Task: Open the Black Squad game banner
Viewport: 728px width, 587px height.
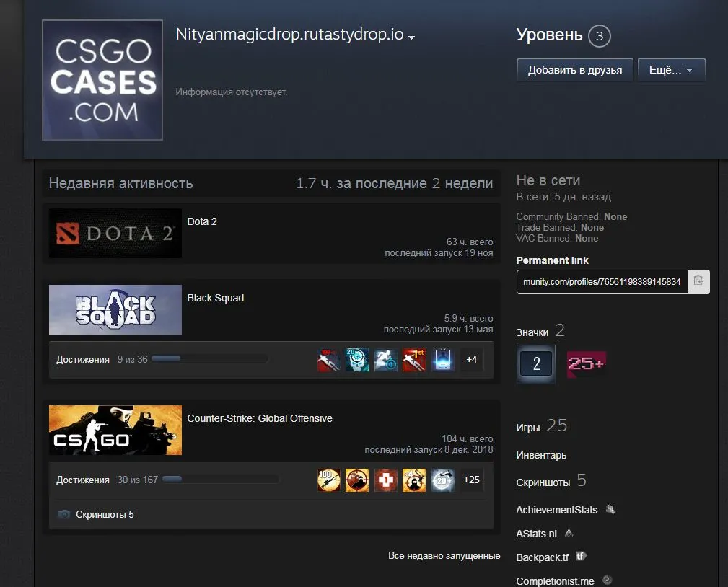Action: click(115, 309)
